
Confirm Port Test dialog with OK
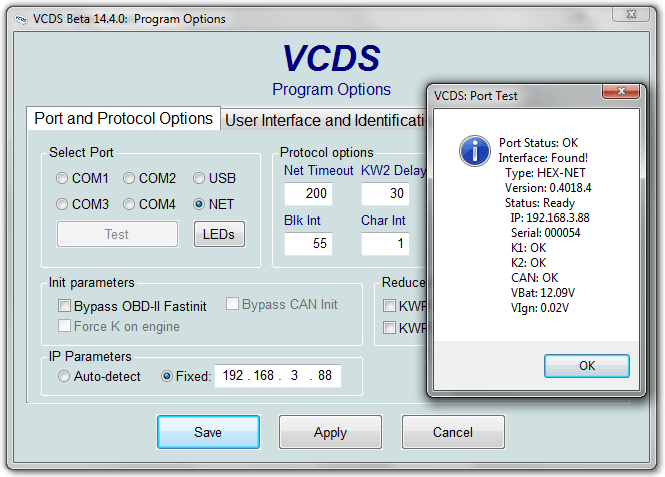[x=587, y=366]
